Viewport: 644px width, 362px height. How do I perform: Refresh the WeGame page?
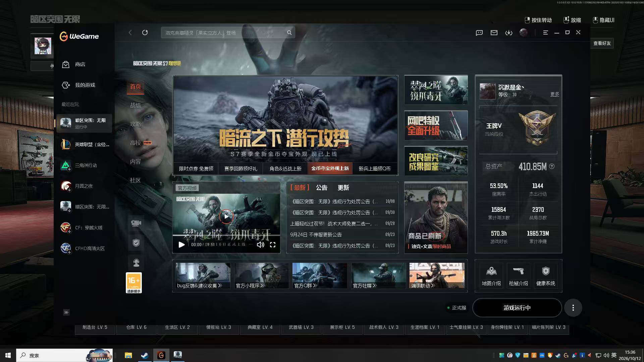click(145, 33)
